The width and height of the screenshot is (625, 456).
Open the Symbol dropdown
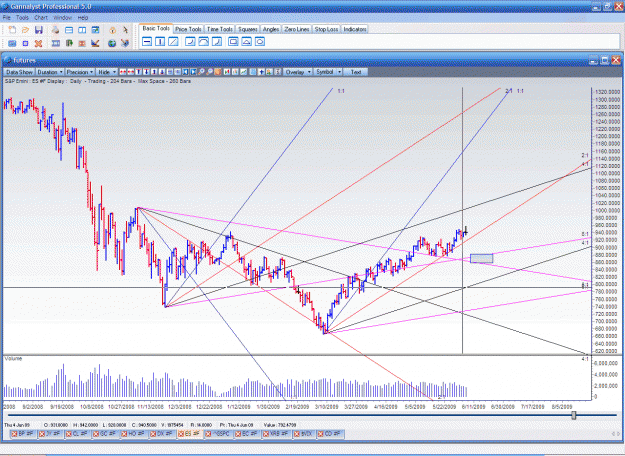pyautogui.click(x=328, y=72)
